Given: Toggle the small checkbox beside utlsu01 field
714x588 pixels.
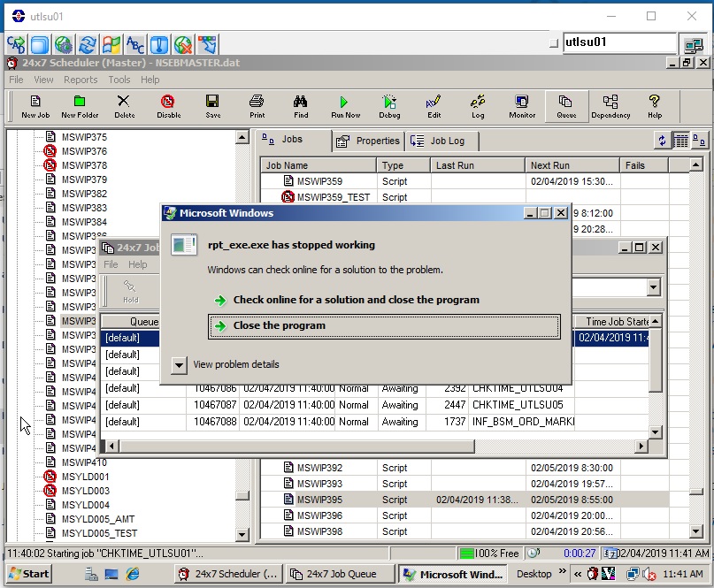Looking at the screenshot, I should tap(554, 43).
